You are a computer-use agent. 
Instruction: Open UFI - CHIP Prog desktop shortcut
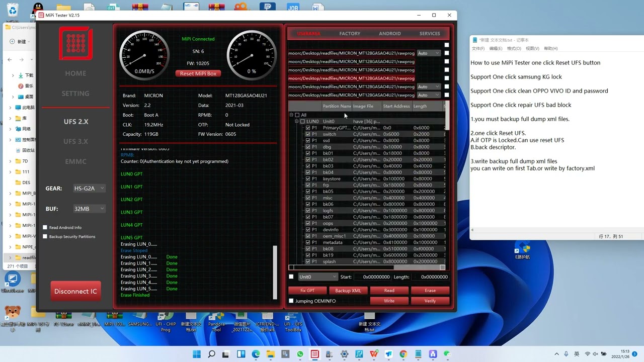[166, 322]
